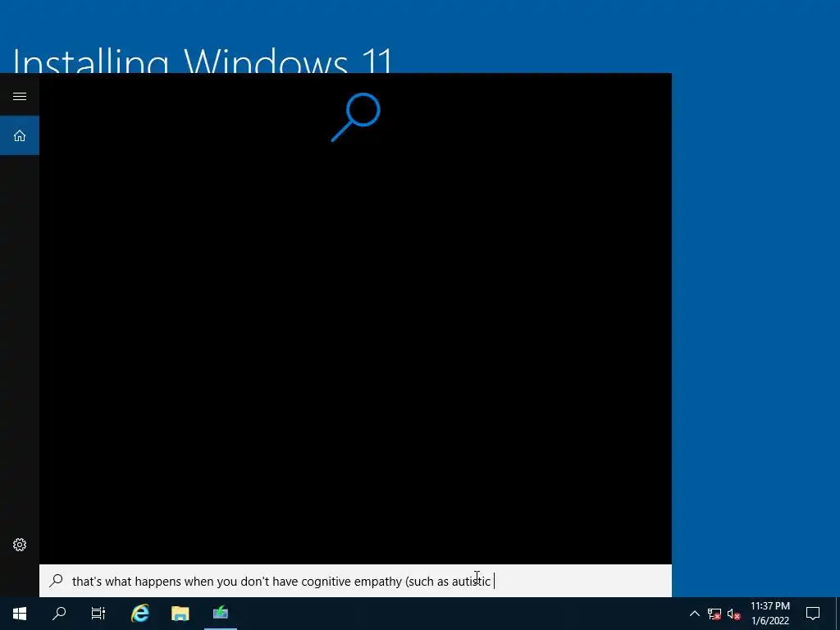This screenshot has width=840, height=630.
Task: Open Task View on the taskbar
Action: click(x=98, y=614)
